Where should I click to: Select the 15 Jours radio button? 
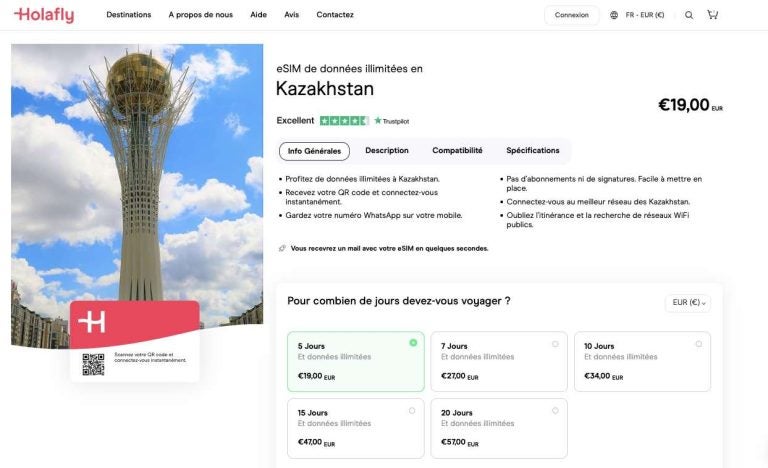click(x=412, y=411)
